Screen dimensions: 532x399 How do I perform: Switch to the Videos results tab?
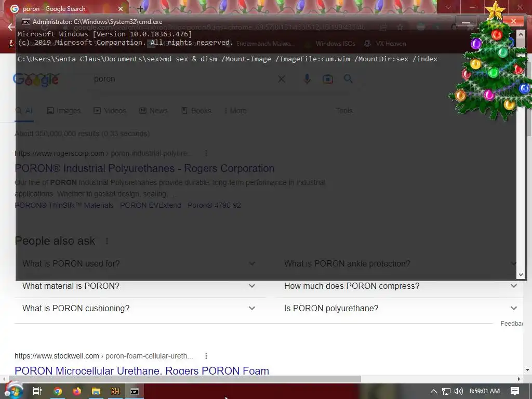point(110,111)
